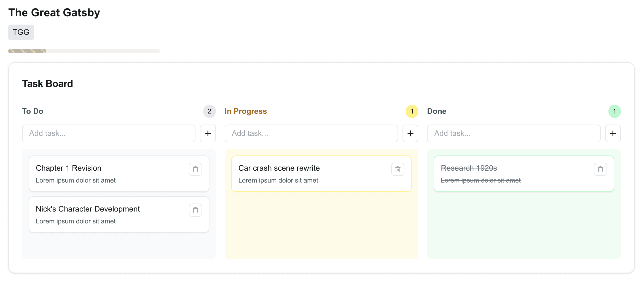Add a new task to the Done column

coord(613,133)
